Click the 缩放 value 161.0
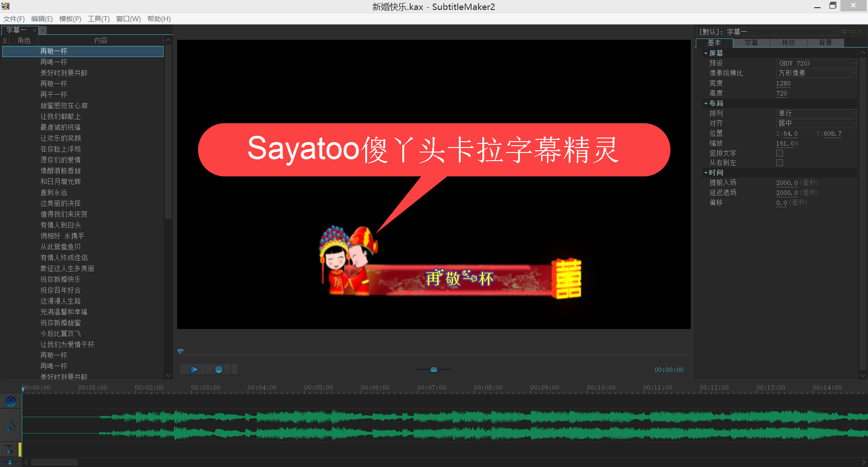Image resolution: width=868 pixels, height=467 pixels. [x=785, y=143]
